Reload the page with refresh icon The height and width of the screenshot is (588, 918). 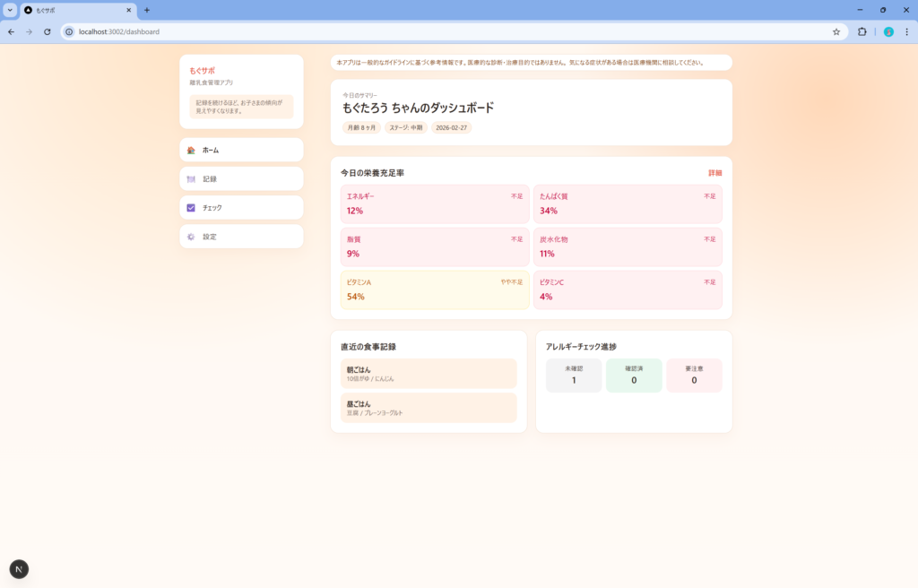click(48, 31)
